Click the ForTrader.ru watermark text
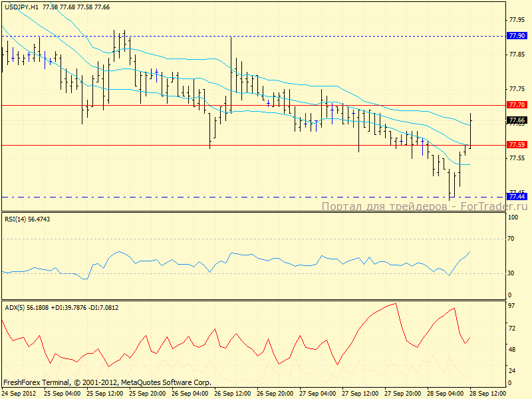 tap(424, 206)
